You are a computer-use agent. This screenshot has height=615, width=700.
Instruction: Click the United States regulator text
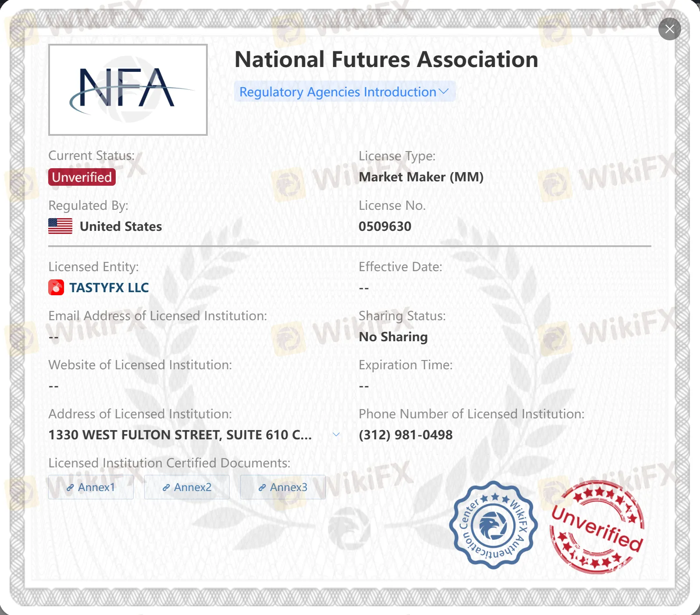tap(121, 226)
